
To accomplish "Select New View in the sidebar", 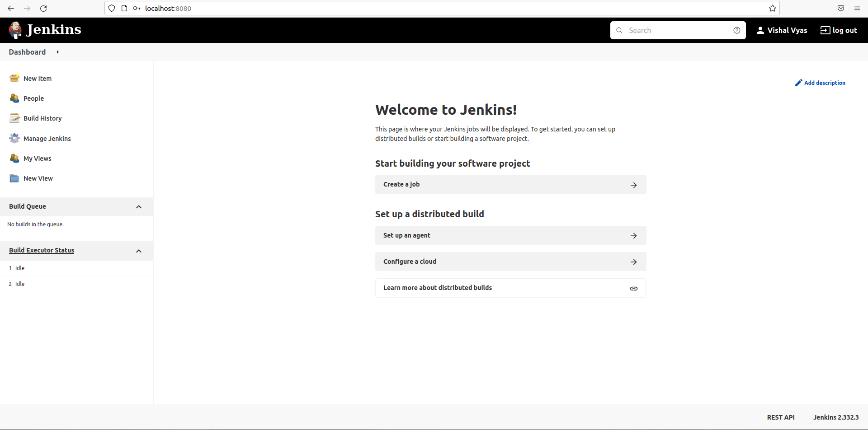I will [x=38, y=178].
